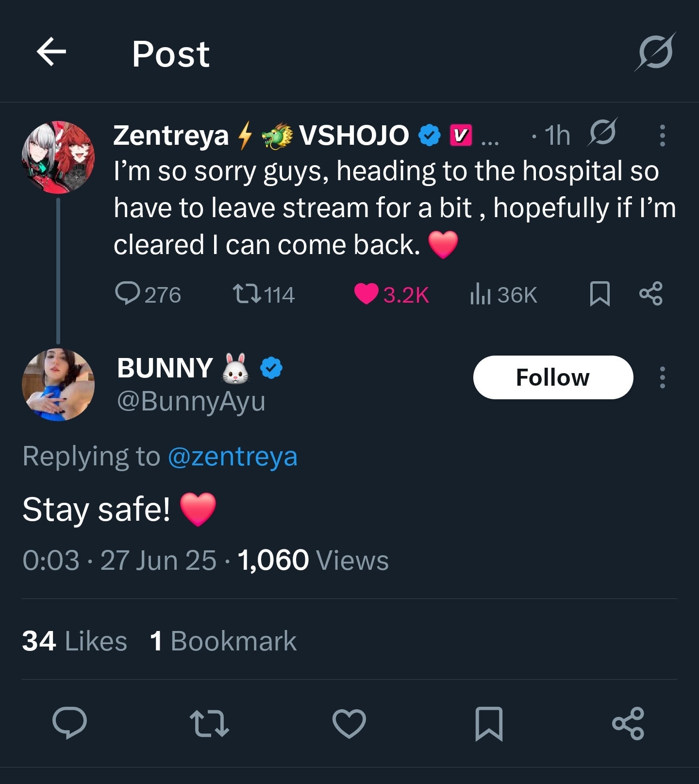Reply to Zentreya's post via comment icon
The height and width of the screenshot is (784, 699).
[x=128, y=293]
